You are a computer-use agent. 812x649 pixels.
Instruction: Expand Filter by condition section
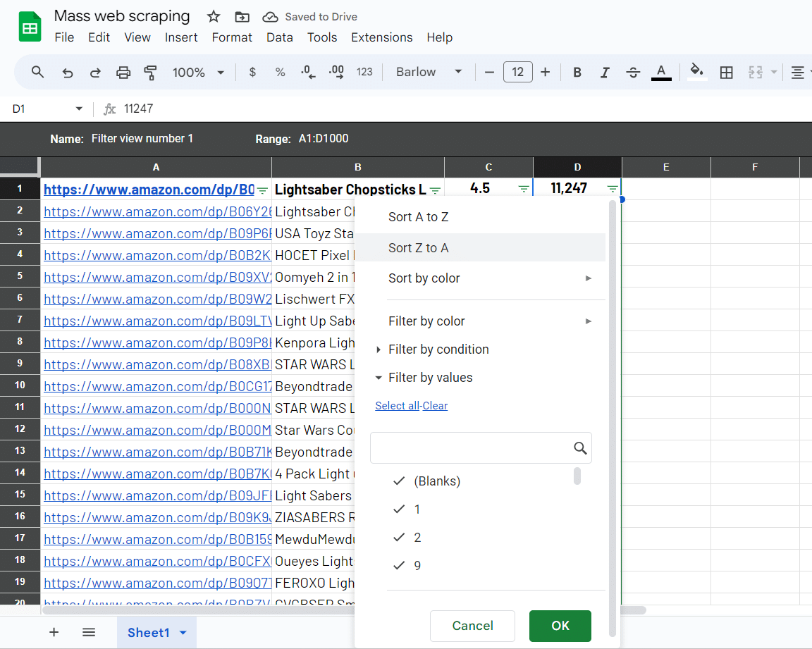[x=438, y=350]
